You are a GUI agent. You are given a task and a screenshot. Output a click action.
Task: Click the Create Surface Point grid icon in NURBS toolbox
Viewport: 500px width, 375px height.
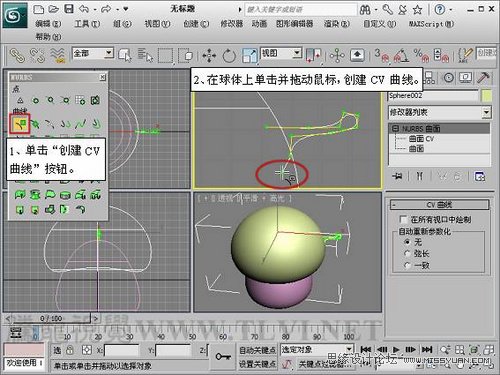pos(80,100)
